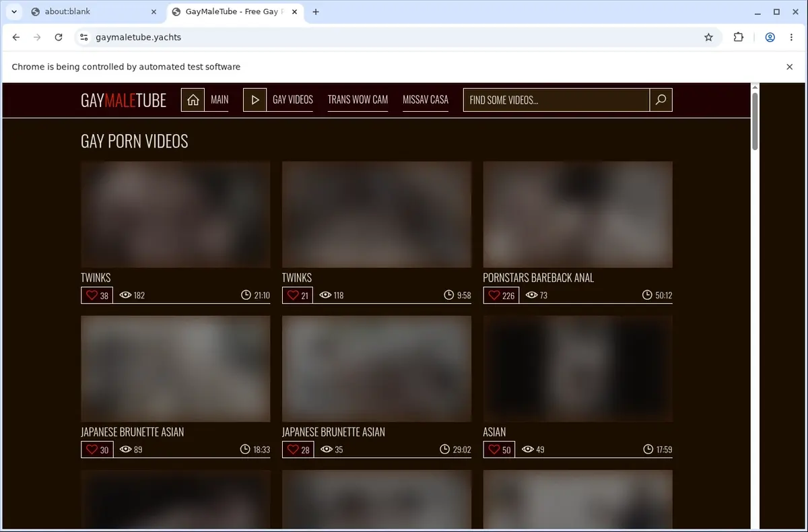Like the video with 21 hearts
Screen dimensions: 808x532
tap(298, 295)
